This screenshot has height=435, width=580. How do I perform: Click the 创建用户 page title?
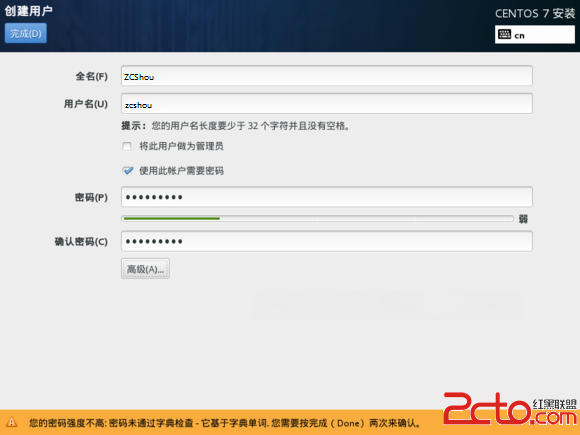pos(28,11)
